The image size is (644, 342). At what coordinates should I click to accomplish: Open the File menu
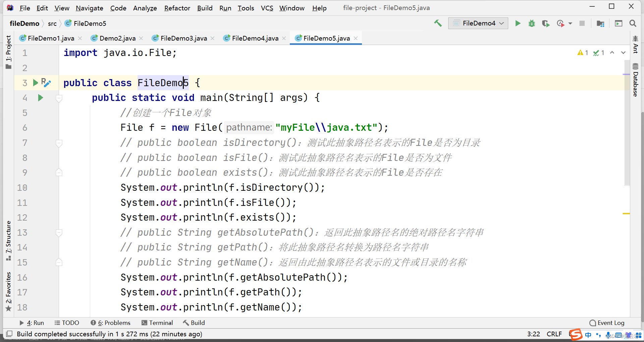[25, 8]
